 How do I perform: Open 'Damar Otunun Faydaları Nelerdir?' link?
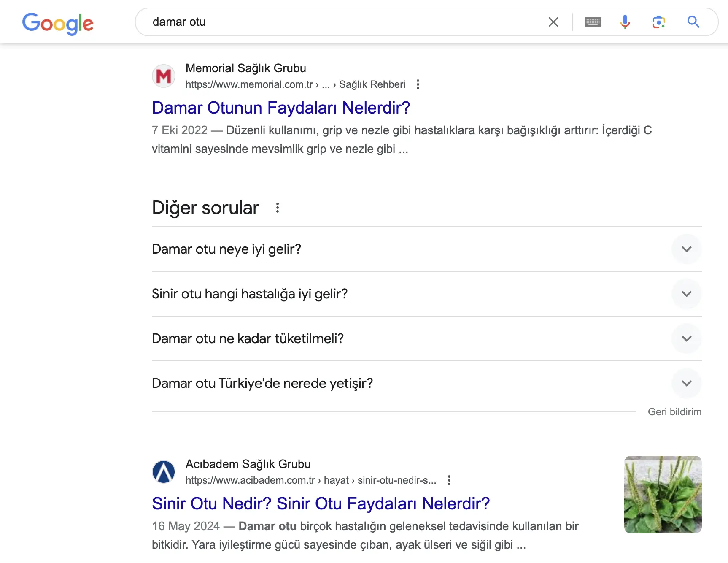point(281,108)
